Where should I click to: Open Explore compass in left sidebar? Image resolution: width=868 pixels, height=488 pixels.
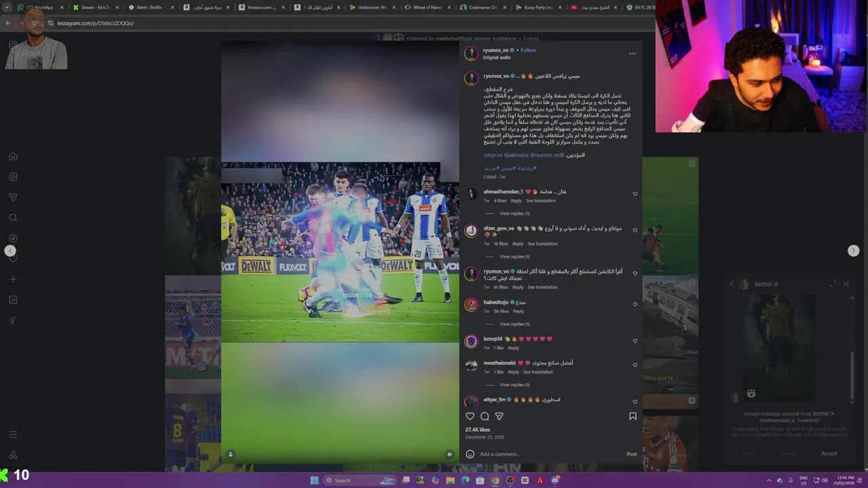[13, 238]
